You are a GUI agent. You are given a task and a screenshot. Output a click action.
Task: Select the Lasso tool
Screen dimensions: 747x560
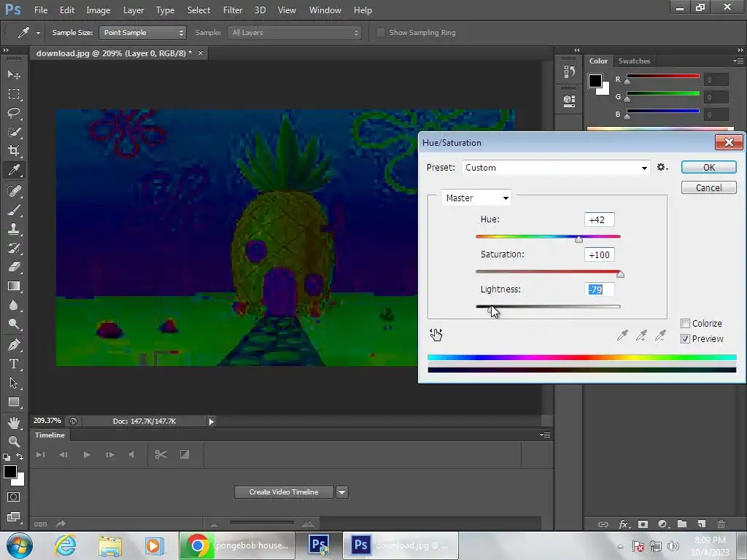pos(14,113)
